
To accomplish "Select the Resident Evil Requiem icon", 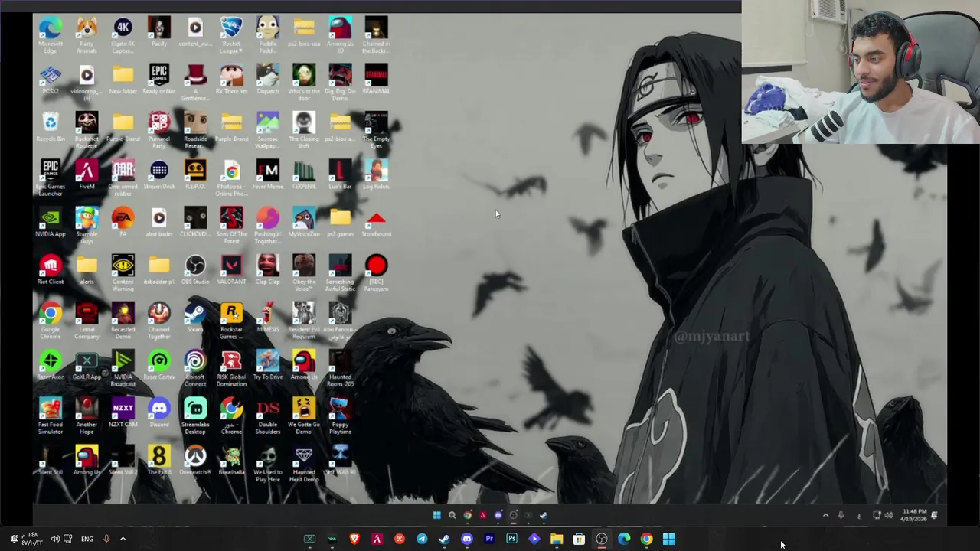I will tap(304, 321).
